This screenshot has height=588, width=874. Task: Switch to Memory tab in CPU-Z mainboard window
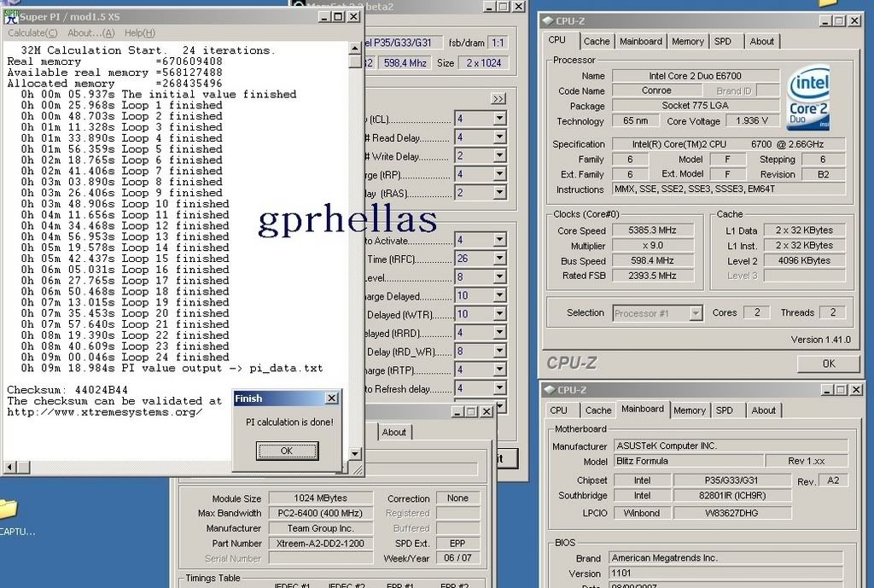pyautogui.click(x=690, y=410)
